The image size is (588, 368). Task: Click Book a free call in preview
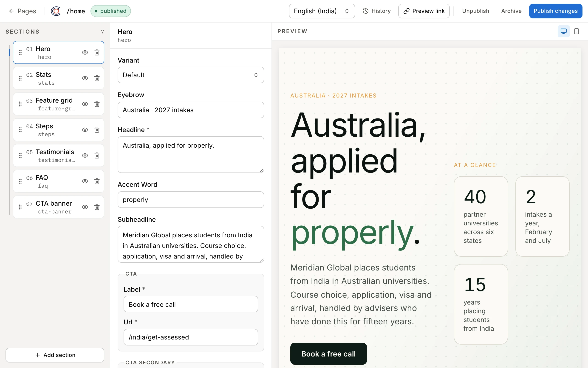tap(328, 354)
